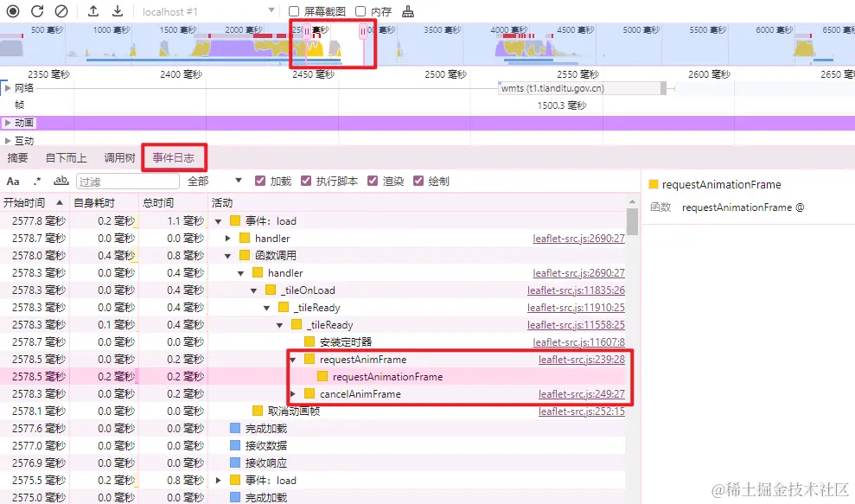Click the 过滤 filter input field
855x504 pixels.
(x=128, y=181)
